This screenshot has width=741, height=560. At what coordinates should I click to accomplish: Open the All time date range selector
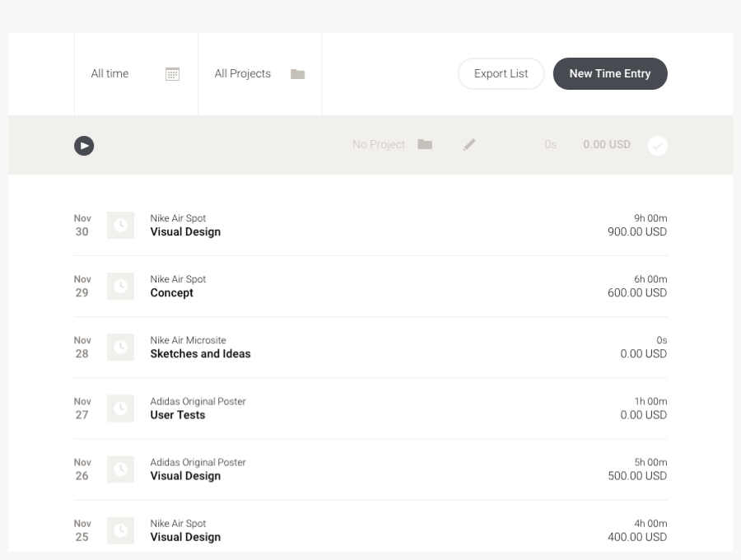(110, 73)
